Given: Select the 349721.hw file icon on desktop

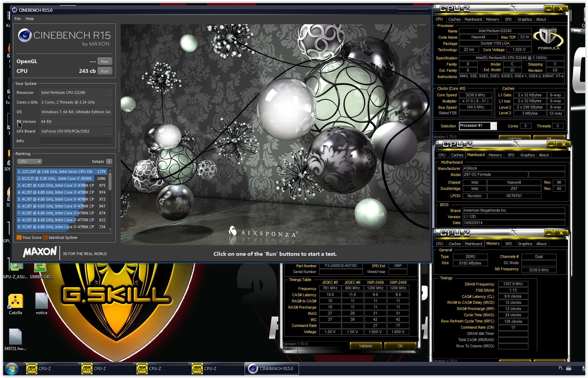Looking at the screenshot, I should [15, 340].
